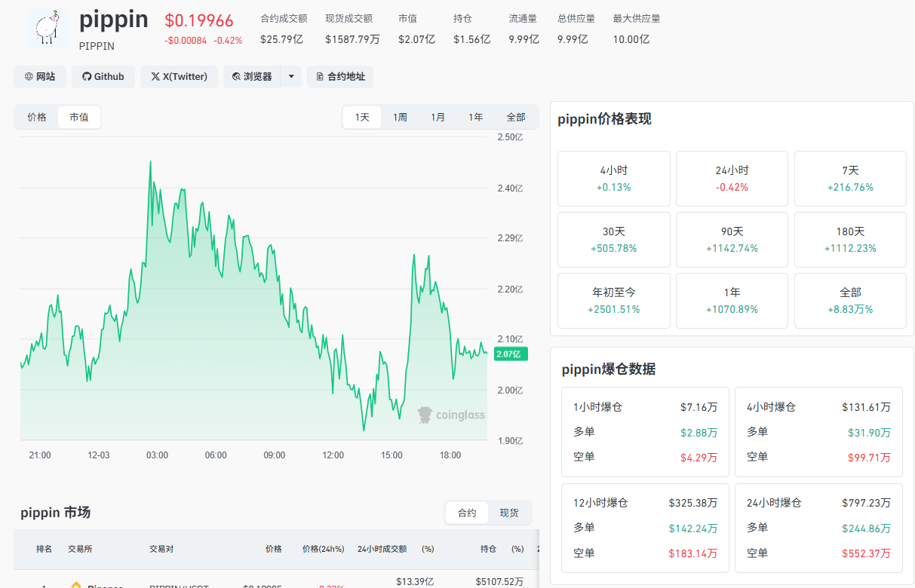Click the 合约成交额 $25.79亿 stat
This screenshot has width=915, height=588.
(x=284, y=29)
